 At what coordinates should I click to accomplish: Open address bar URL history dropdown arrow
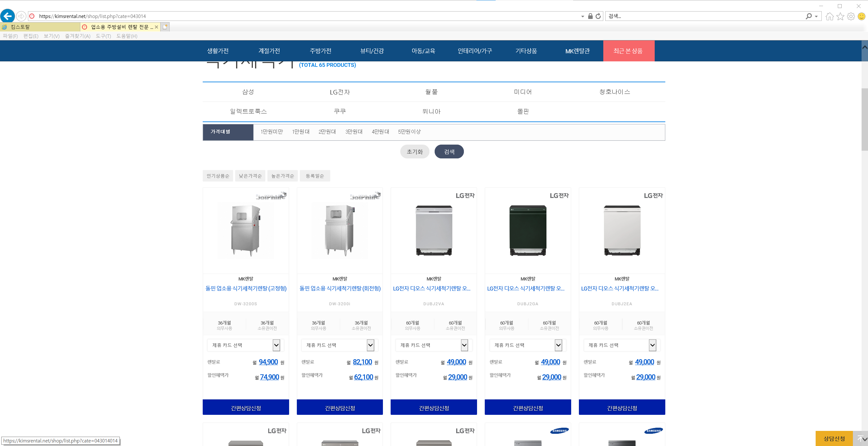tap(583, 16)
